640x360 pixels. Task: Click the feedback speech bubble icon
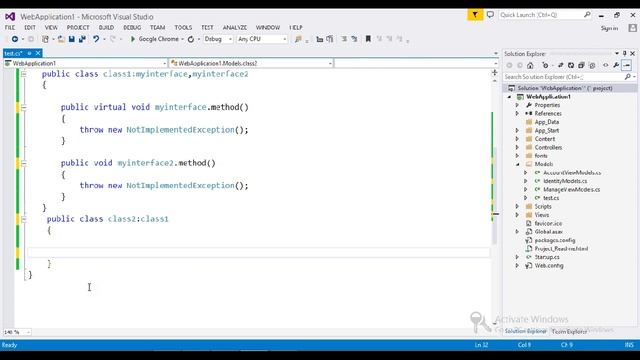coord(490,15)
